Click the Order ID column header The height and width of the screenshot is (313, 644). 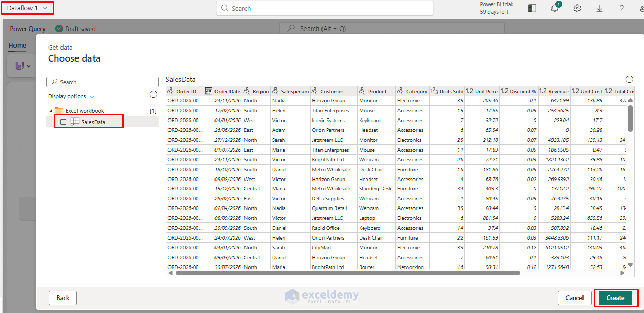185,91
